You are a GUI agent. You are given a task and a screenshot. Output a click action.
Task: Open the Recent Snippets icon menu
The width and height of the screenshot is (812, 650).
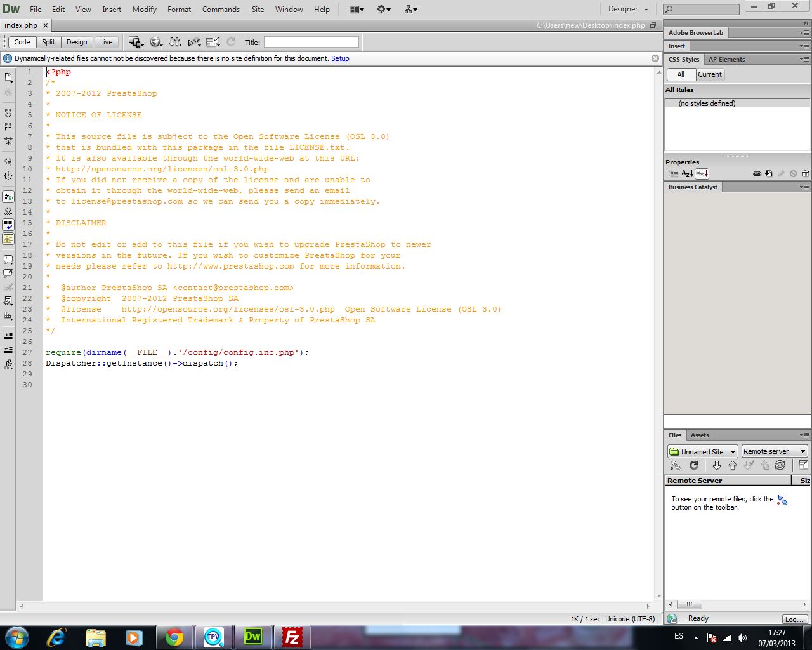(x=8, y=301)
